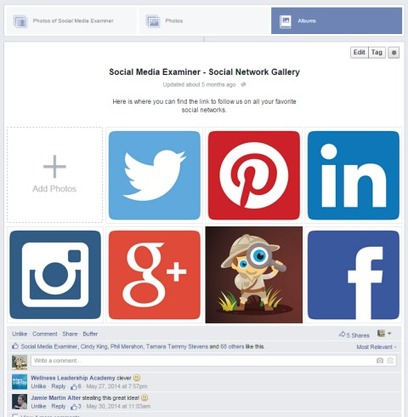Click the Unlike link under the album

pos(19,334)
